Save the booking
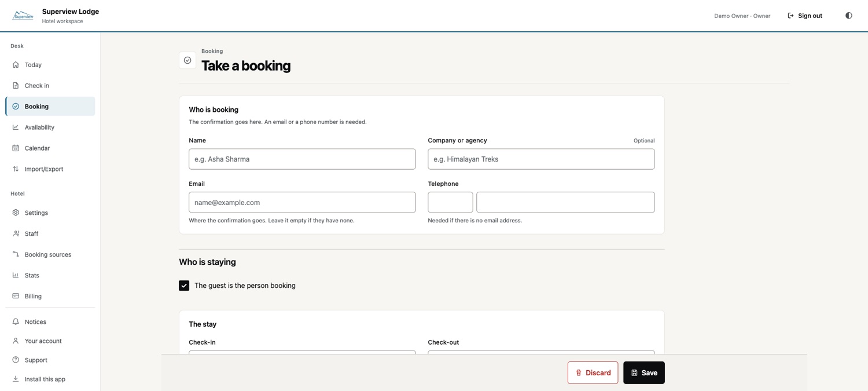The image size is (868, 391). 644,373
